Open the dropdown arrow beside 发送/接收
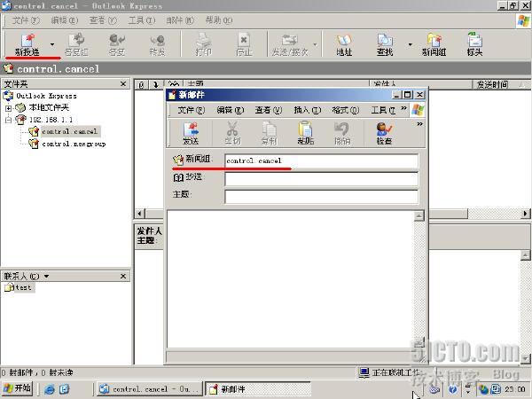 [315, 44]
